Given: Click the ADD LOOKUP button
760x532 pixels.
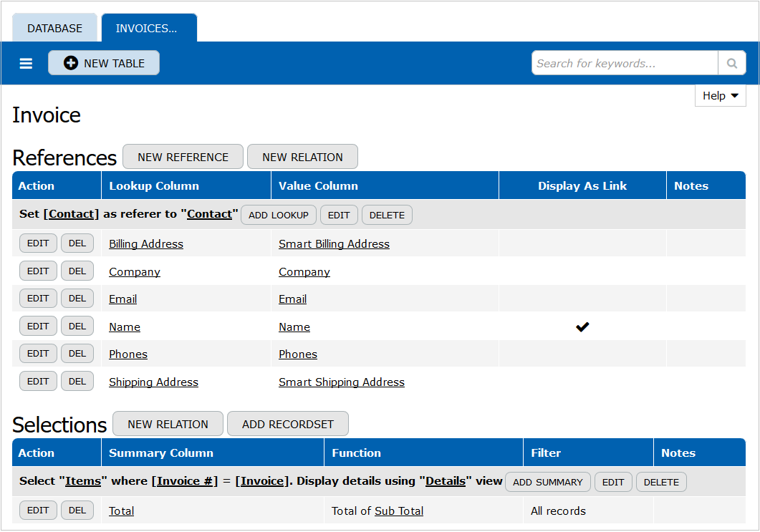Looking at the screenshot, I should (278, 215).
